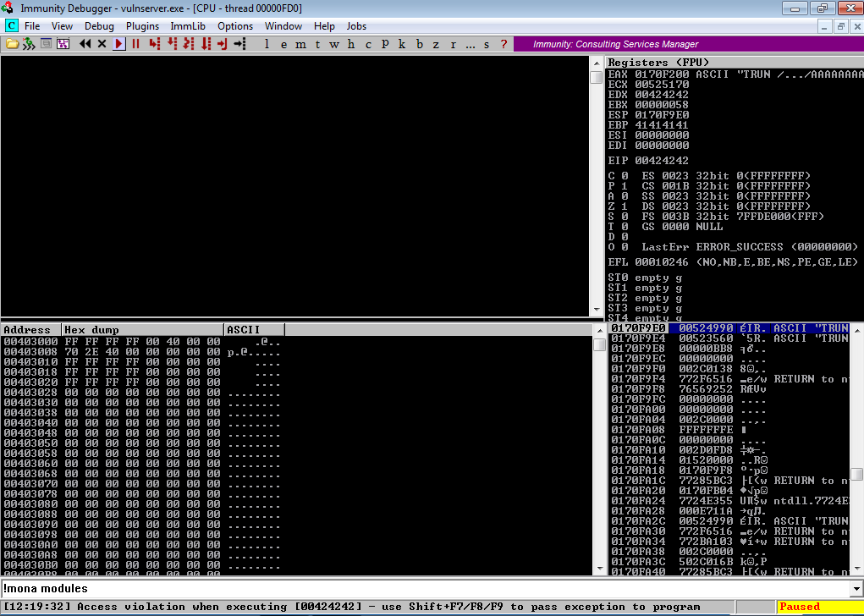Show memory map with the 'm' button
This screenshot has width=864, height=616.
click(x=301, y=44)
